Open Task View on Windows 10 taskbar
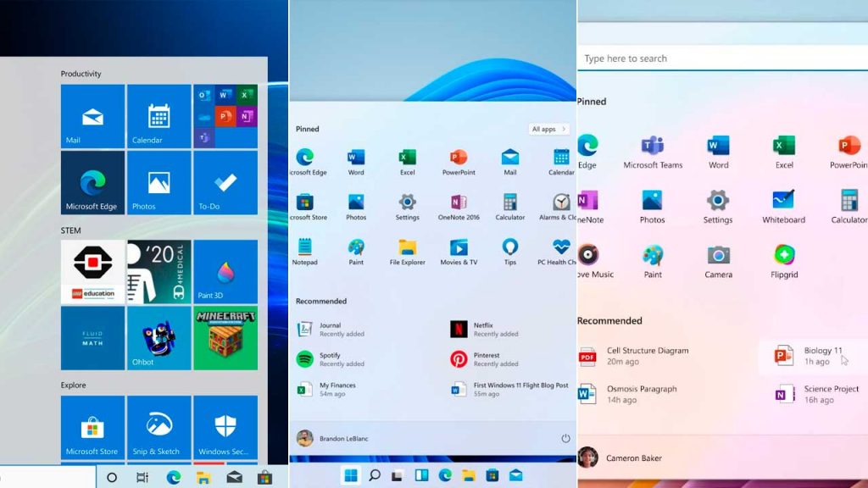 pyautogui.click(x=142, y=477)
